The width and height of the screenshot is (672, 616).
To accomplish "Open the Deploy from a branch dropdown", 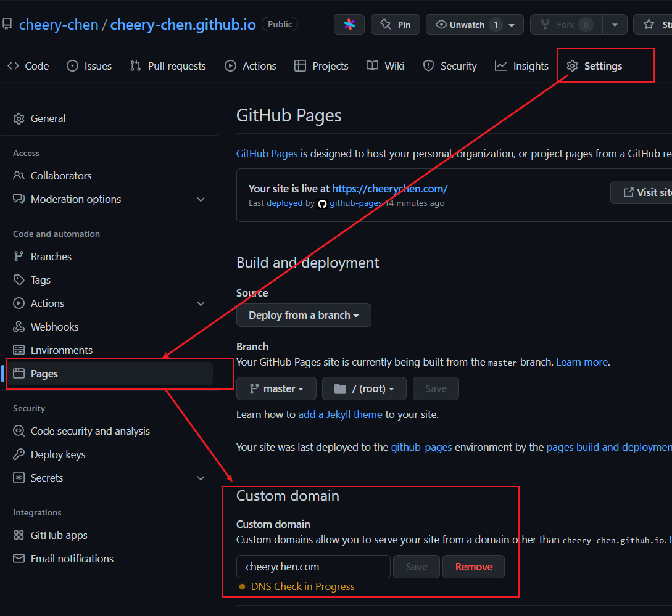I will click(304, 315).
